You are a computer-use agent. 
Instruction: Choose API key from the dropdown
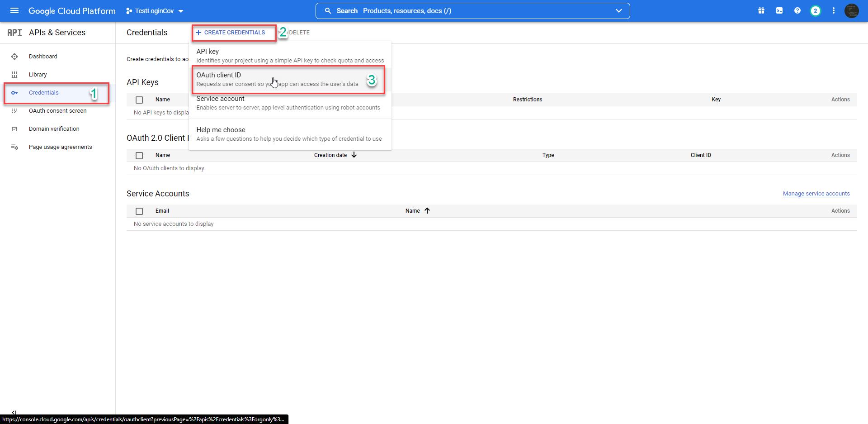(290, 56)
